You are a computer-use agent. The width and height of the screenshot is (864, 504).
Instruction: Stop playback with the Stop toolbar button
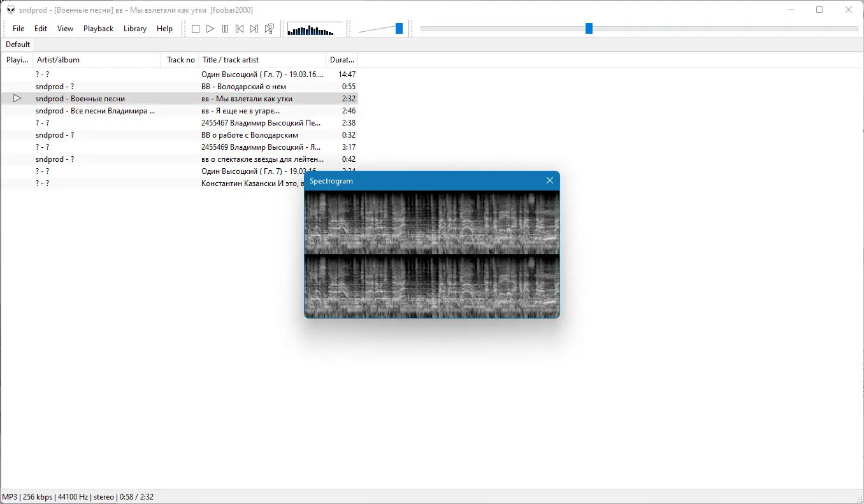pyautogui.click(x=196, y=29)
